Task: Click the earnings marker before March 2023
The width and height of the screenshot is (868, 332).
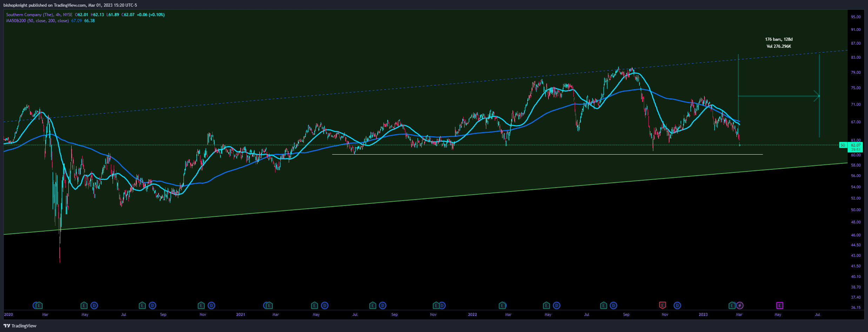Action: (x=732, y=306)
